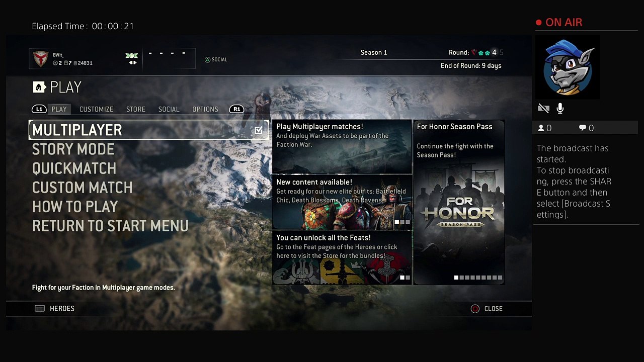Click the viewer count person icon
The image size is (644, 362).
(x=541, y=128)
